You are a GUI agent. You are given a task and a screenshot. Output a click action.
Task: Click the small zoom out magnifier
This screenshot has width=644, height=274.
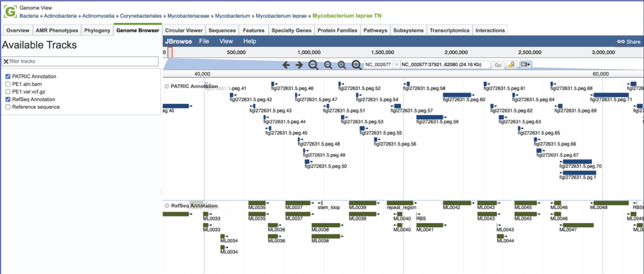tap(328, 65)
